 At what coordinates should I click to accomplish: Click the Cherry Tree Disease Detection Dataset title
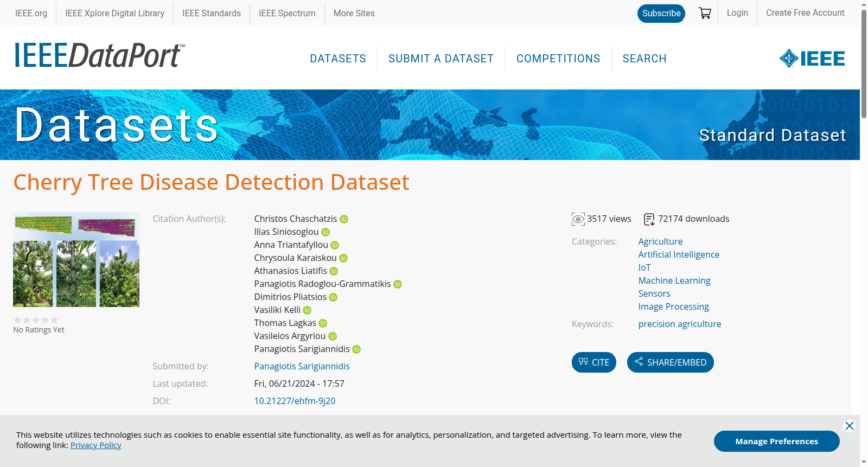[x=211, y=182]
